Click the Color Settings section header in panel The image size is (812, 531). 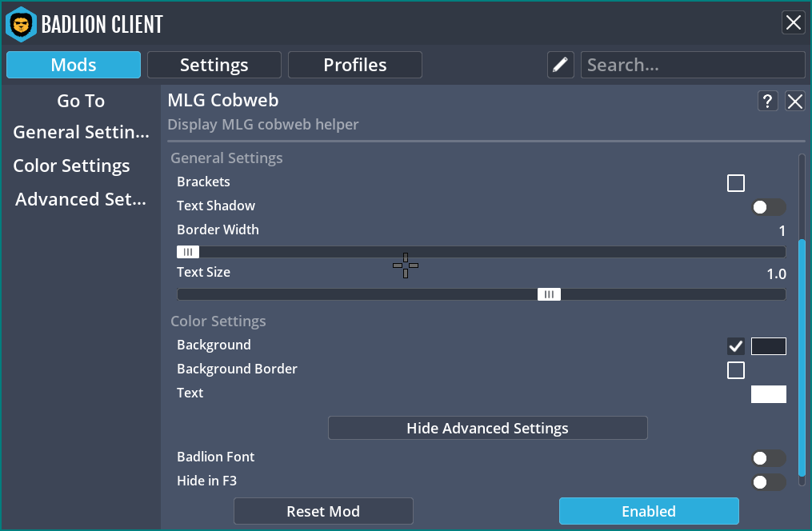tap(218, 321)
